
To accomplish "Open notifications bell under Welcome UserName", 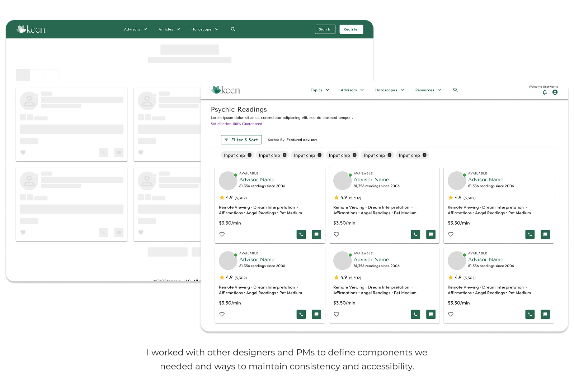I will click(545, 92).
